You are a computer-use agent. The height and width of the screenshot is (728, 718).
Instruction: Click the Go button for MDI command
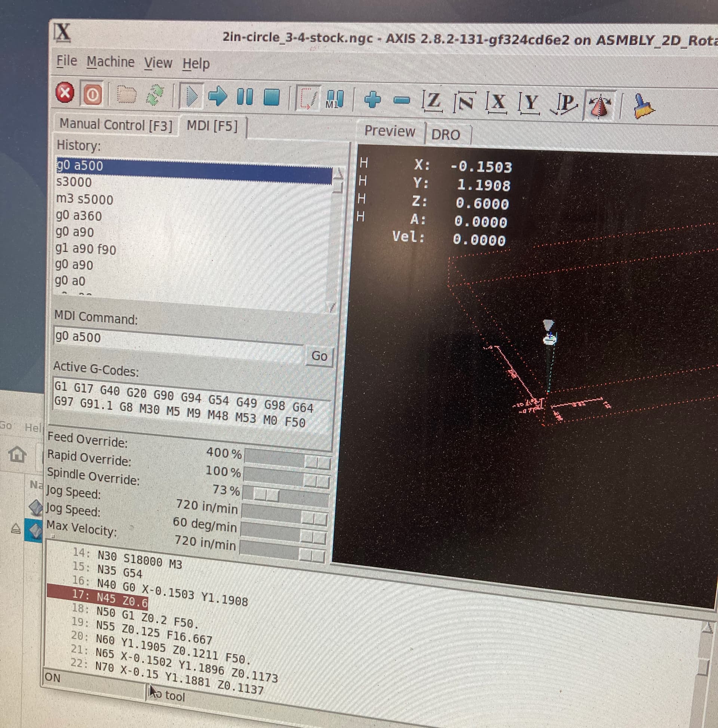click(319, 356)
